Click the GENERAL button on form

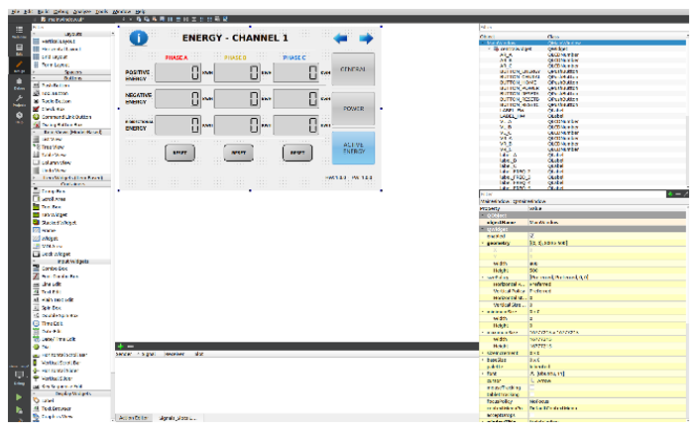point(353,71)
